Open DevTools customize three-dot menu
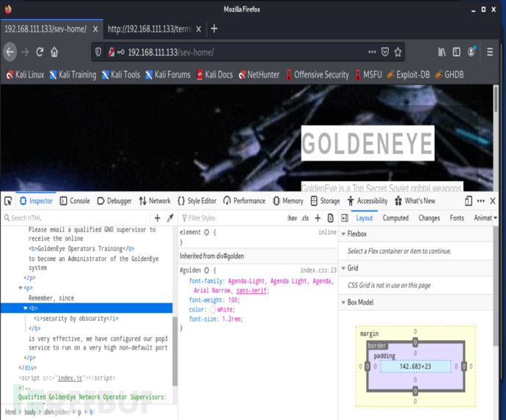506x420 pixels. tap(481, 201)
